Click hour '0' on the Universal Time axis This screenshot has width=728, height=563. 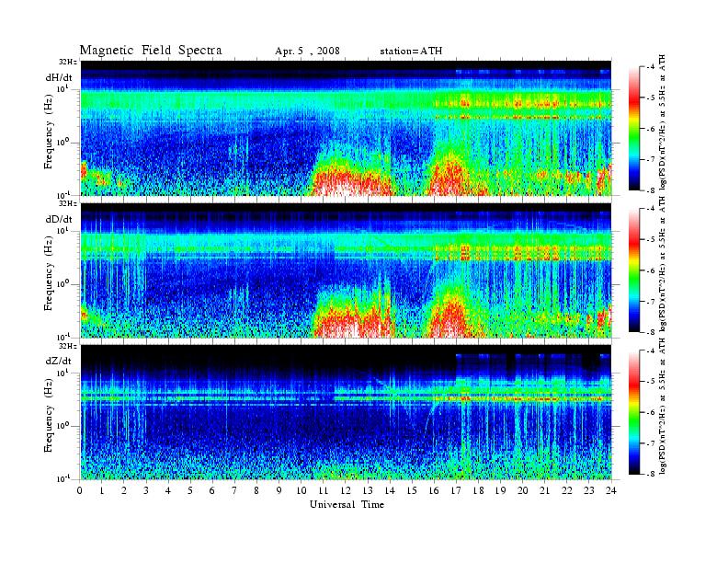pos(80,490)
